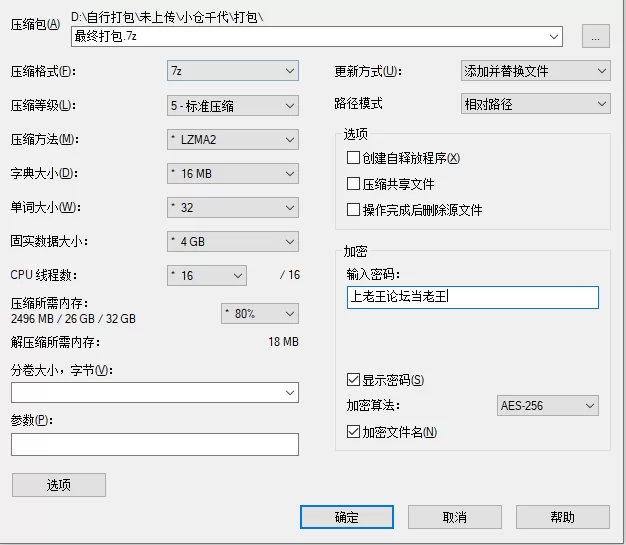The width and height of the screenshot is (626, 545).
Task: Open the 路径模式 relative path dropdown
Action: 536,104
